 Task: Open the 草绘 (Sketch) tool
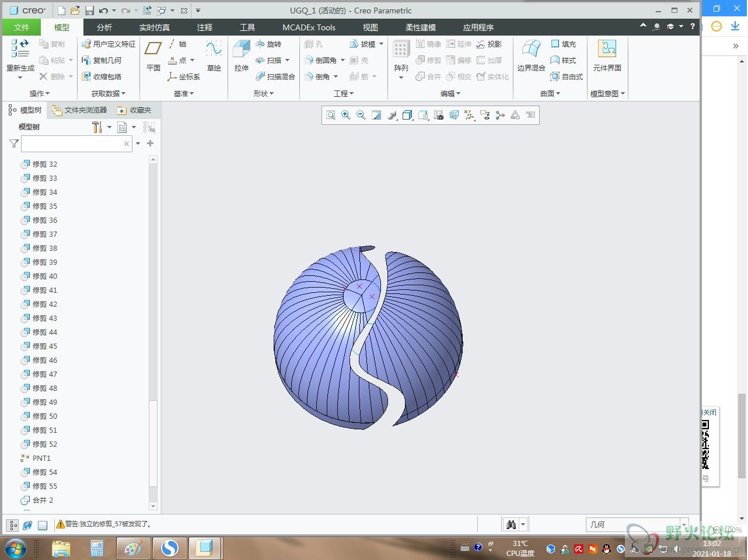pyautogui.click(x=214, y=56)
